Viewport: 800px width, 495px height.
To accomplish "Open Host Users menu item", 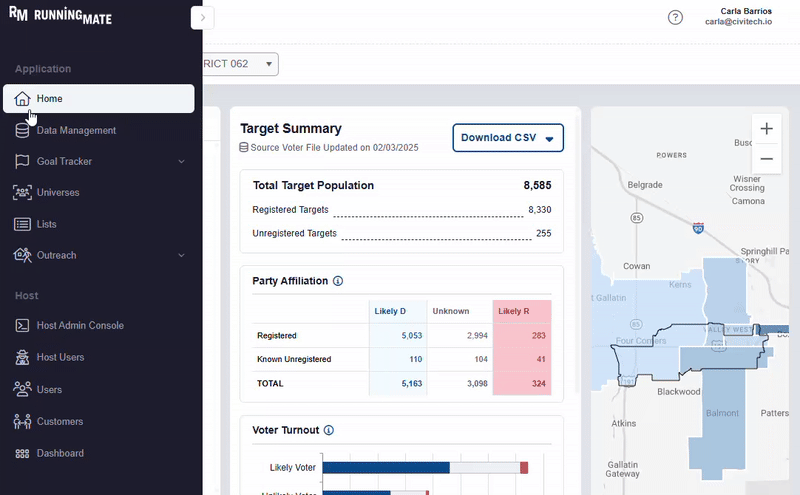I will click(98, 357).
